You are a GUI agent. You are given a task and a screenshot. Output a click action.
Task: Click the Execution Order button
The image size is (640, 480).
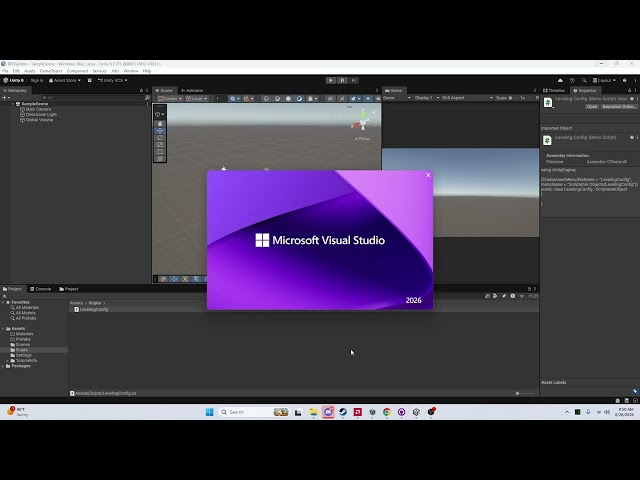[x=619, y=107]
